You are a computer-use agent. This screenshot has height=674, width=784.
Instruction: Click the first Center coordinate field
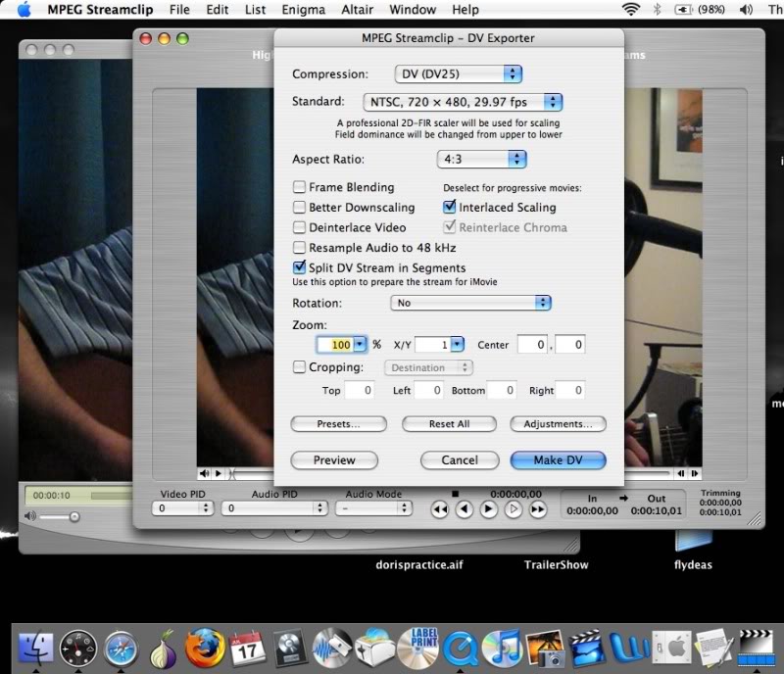tap(532, 344)
